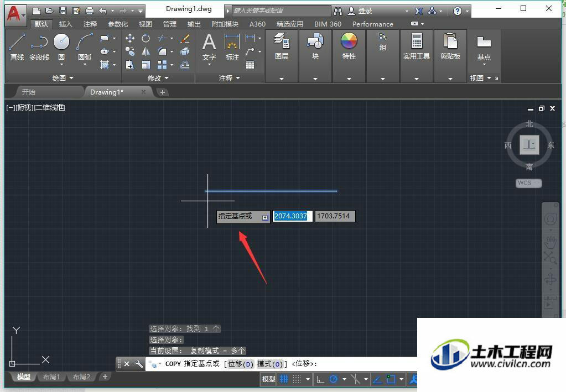Screen dimensions: 566x392
Task: Expand the Circle (圆) dropdown arrow
Action: point(61,65)
